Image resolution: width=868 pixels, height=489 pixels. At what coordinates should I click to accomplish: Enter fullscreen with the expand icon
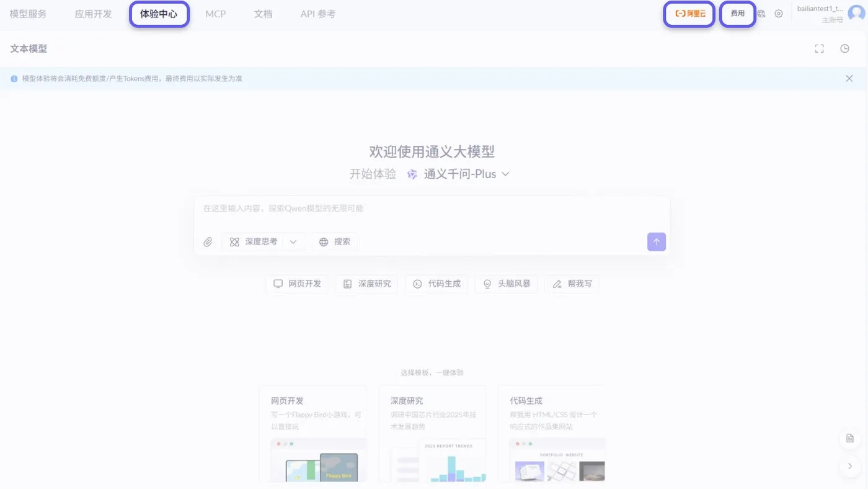(820, 48)
